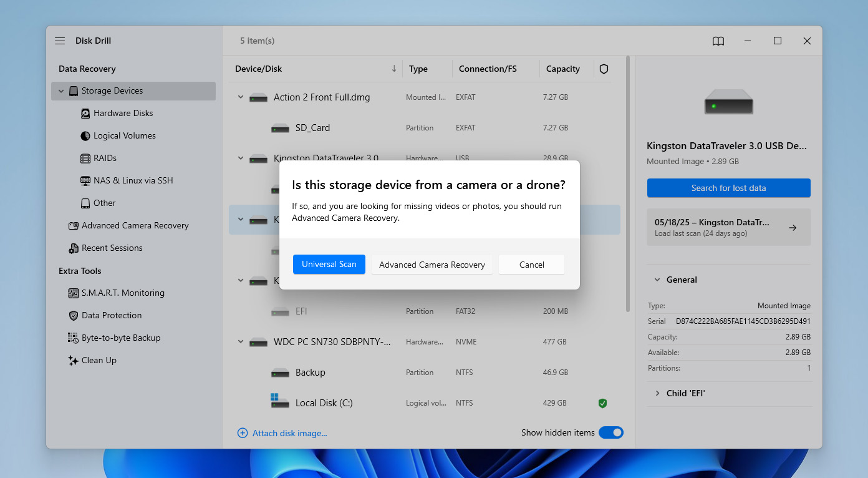Screen dimensions: 868x478
Task: Click the Data Protection shield icon
Action: pyautogui.click(x=74, y=315)
